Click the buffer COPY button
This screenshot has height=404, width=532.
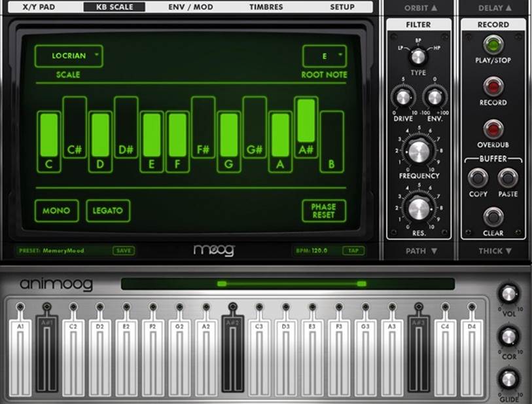click(x=478, y=177)
